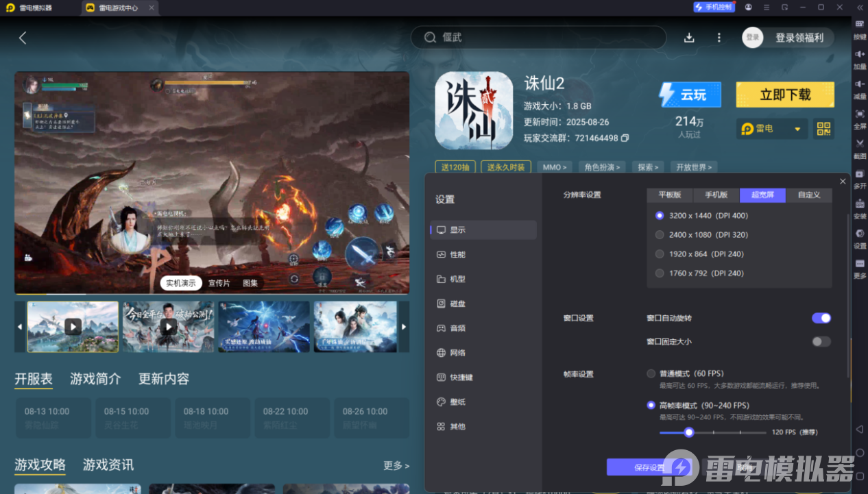Open 快捷键 shortcut settings section
Image resolution: width=868 pixels, height=494 pixels.
tap(483, 378)
